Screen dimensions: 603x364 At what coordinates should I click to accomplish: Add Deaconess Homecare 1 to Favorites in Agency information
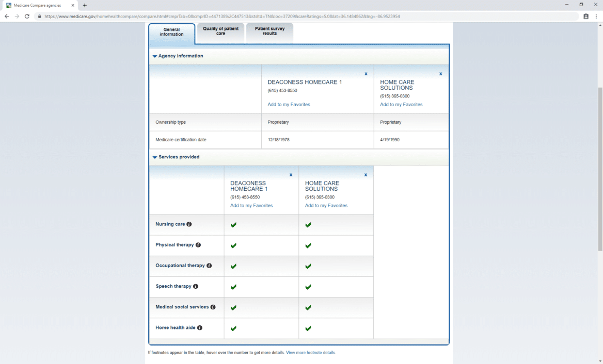coord(289,105)
